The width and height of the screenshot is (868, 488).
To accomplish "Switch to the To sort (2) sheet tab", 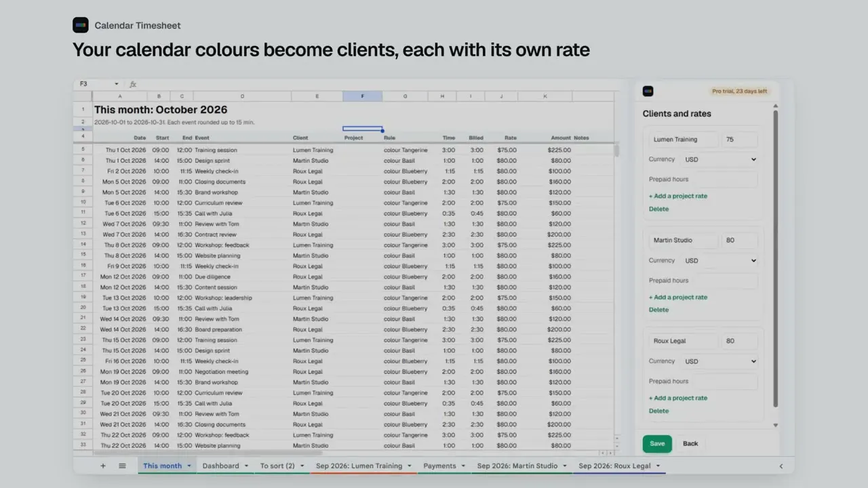I will (277, 466).
